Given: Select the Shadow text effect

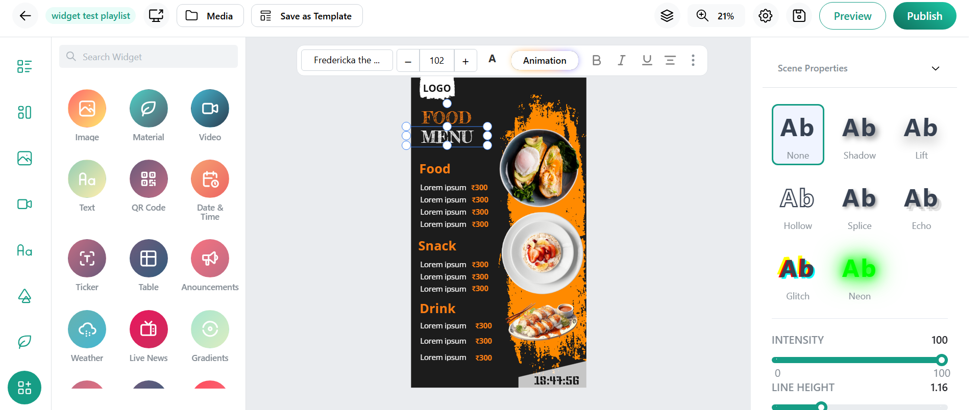Looking at the screenshot, I should click(x=860, y=135).
